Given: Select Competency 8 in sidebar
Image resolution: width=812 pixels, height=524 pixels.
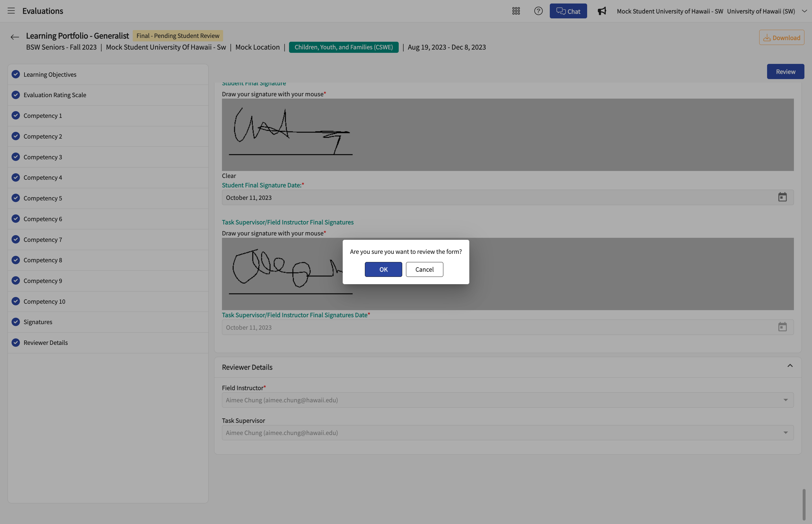Looking at the screenshot, I should 108,260.
